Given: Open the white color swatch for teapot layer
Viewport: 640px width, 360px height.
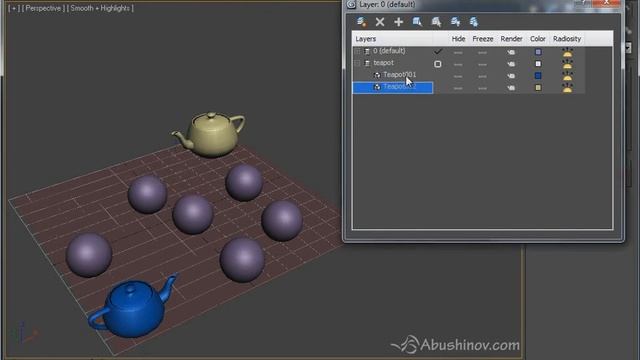Looking at the screenshot, I should tap(538, 64).
